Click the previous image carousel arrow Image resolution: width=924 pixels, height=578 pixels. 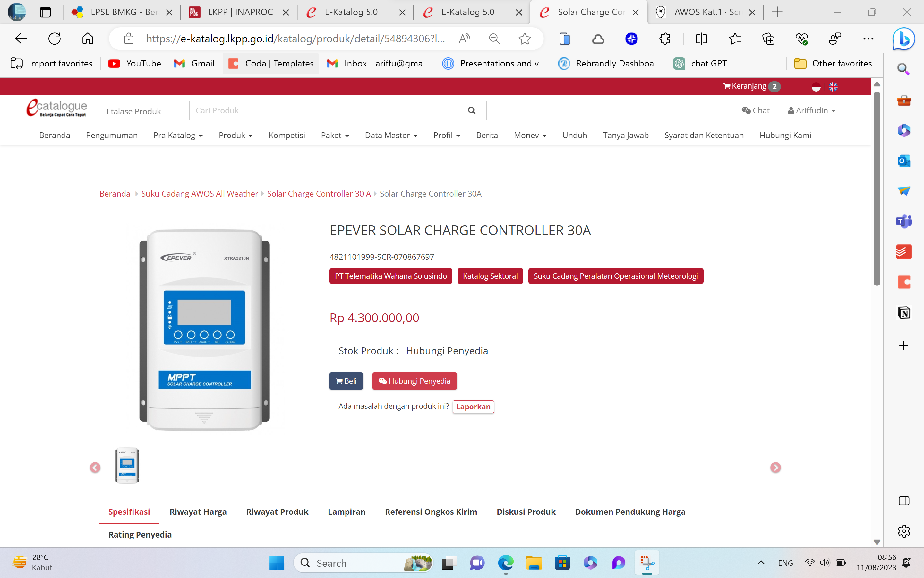(95, 468)
